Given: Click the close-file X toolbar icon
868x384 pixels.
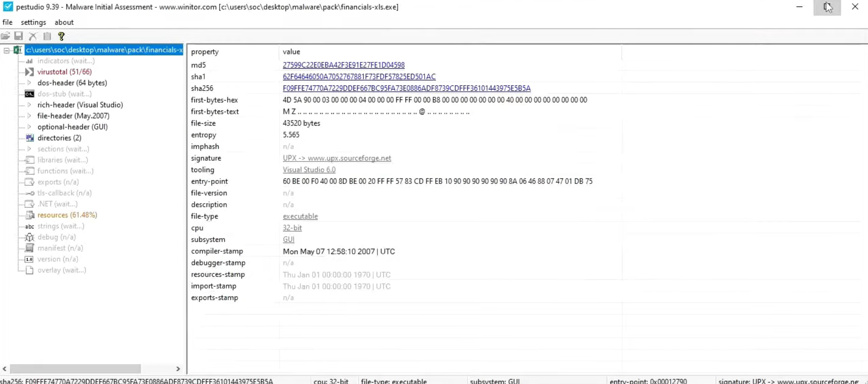Looking at the screenshot, I should (33, 36).
